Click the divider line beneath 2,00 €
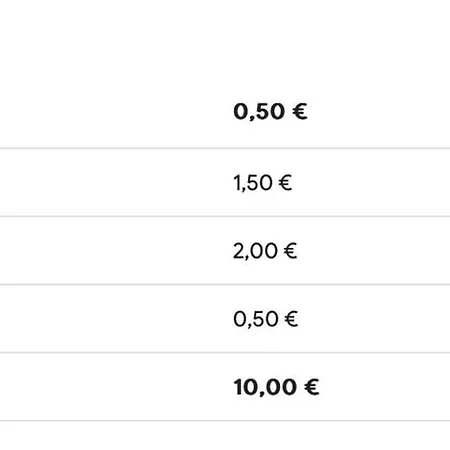Screen dimensions: 450x450 (225, 285)
